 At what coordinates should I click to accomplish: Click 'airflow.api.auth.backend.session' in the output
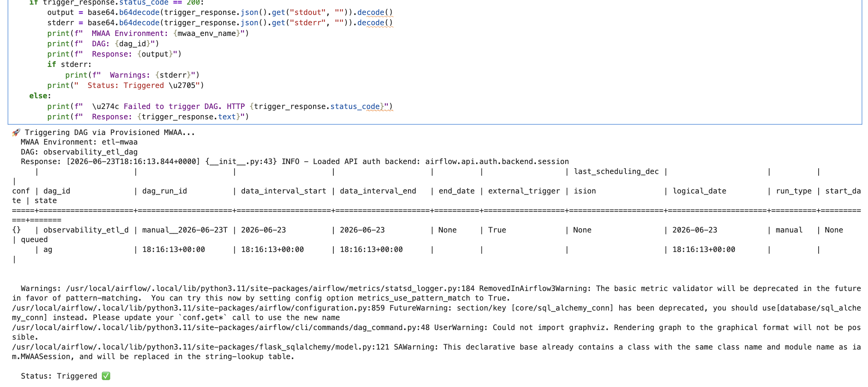(497, 162)
